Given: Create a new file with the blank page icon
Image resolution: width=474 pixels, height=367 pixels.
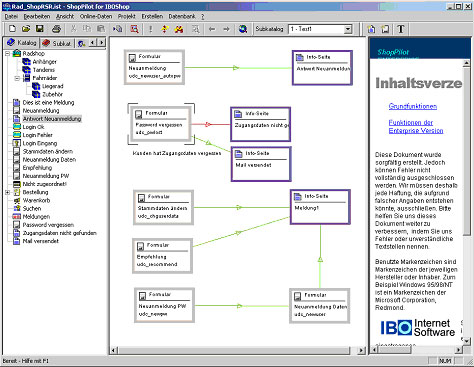Looking at the screenshot, I should 12,29.
